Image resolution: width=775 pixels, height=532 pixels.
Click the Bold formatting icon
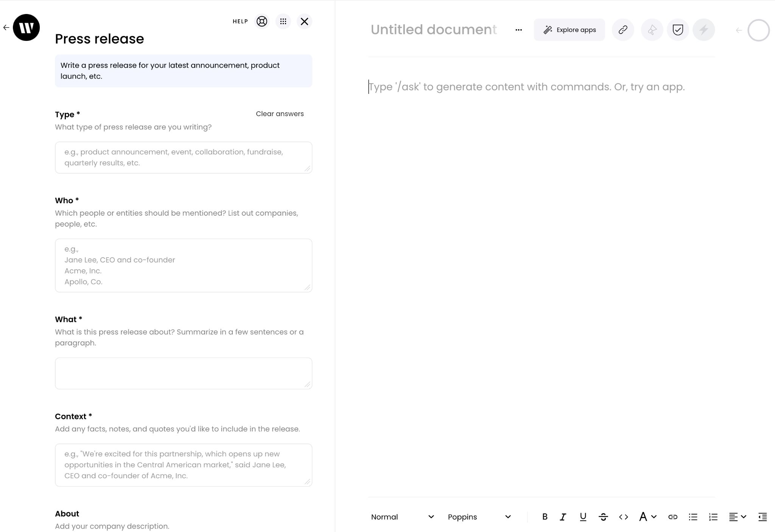545,517
